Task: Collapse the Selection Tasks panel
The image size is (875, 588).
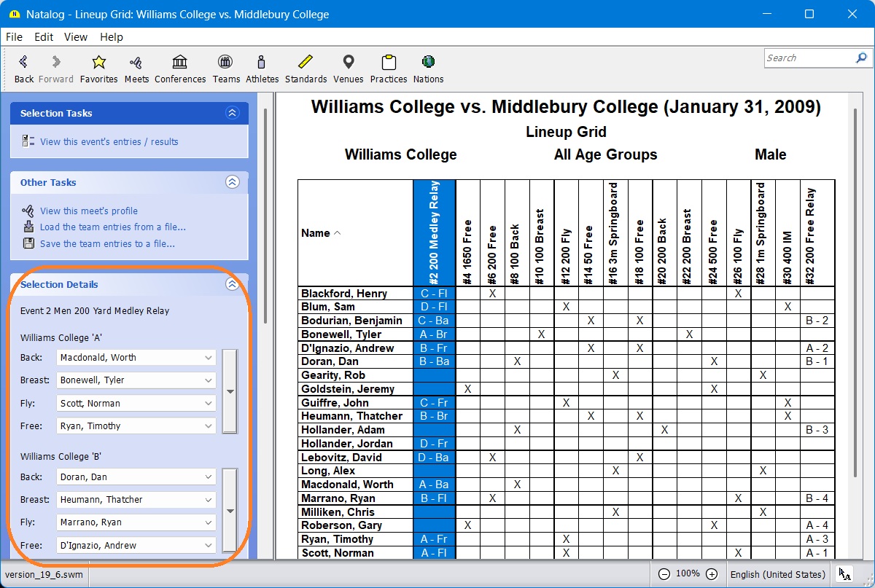Action: coord(233,113)
